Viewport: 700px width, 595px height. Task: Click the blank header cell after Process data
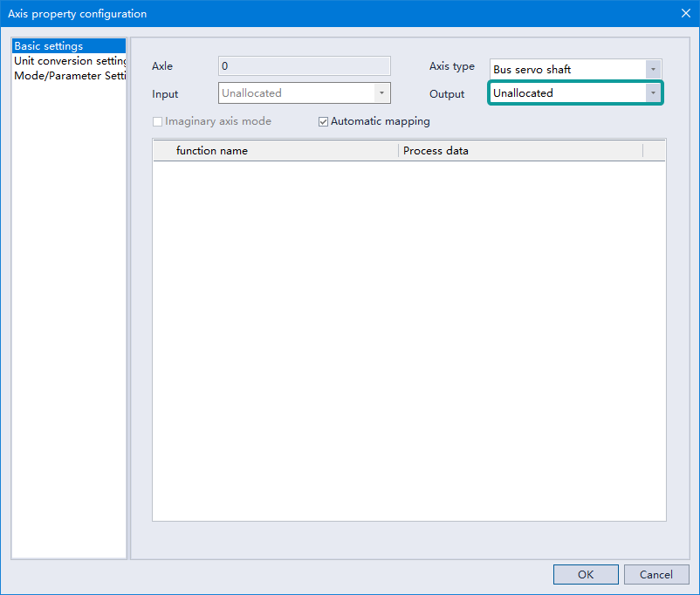pos(654,151)
